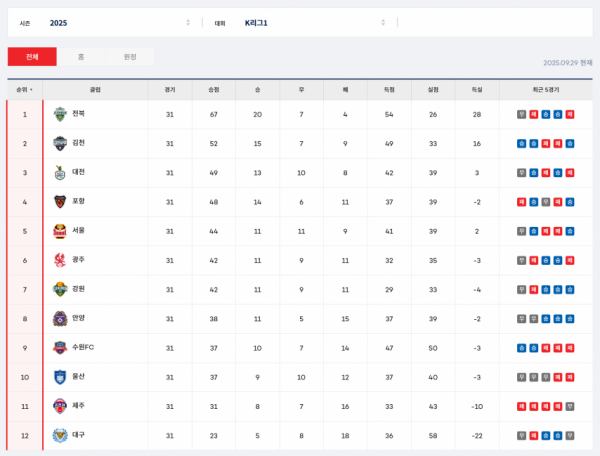Click the 대전 club logo
The width and height of the screenshot is (600, 456).
tap(60, 173)
